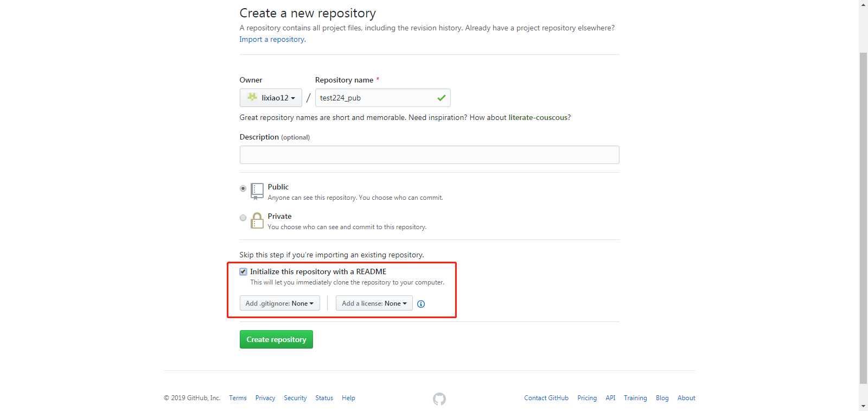Screen dimensions: 868x411
Task: Open the Status footer link
Action: pyautogui.click(x=324, y=398)
